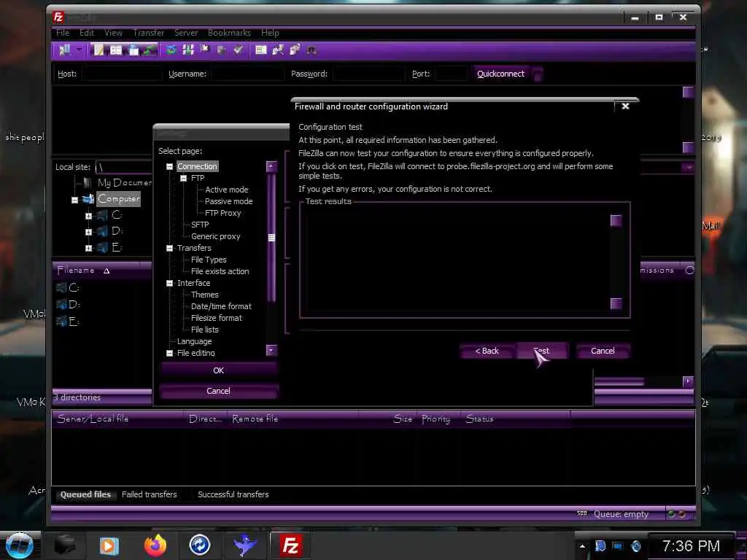Focus the Host input field

(122, 74)
